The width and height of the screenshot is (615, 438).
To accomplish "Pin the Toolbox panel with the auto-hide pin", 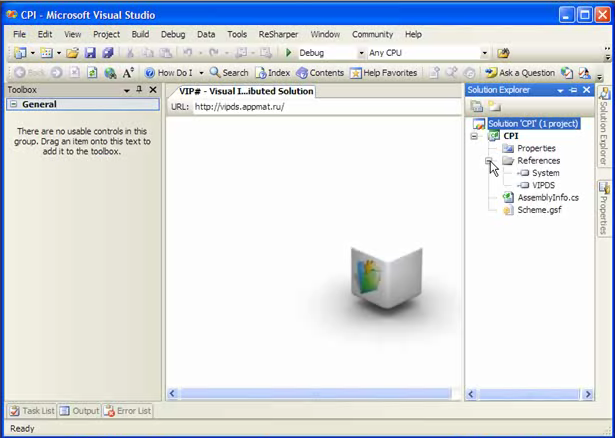I will tap(139, 90).
